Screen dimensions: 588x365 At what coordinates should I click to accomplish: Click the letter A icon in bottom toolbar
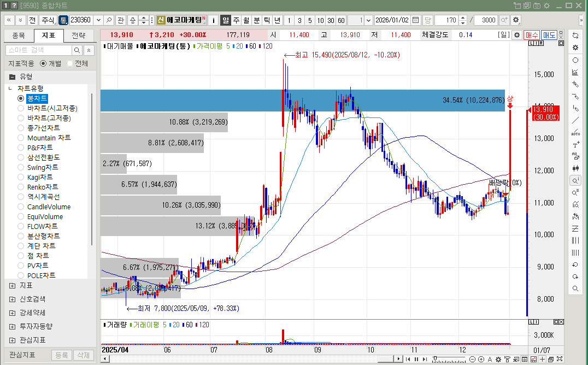tap(490, 360)
